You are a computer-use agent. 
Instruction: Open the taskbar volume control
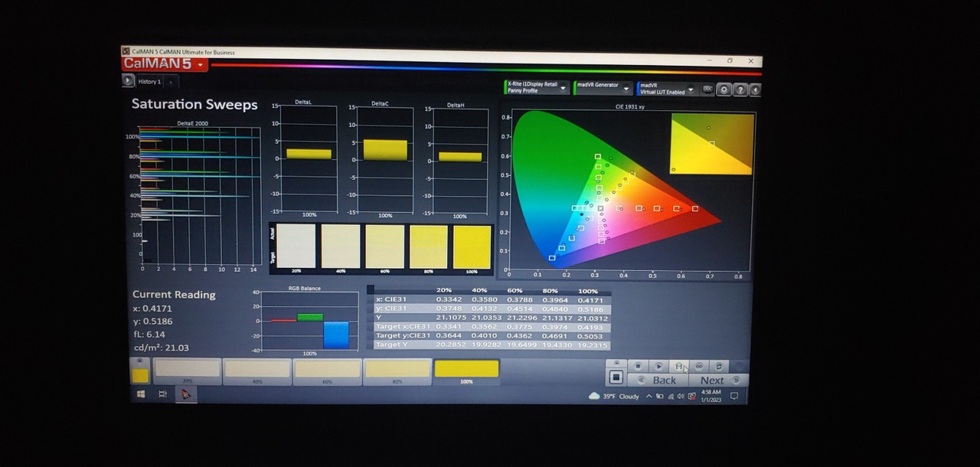coord(681,396)
